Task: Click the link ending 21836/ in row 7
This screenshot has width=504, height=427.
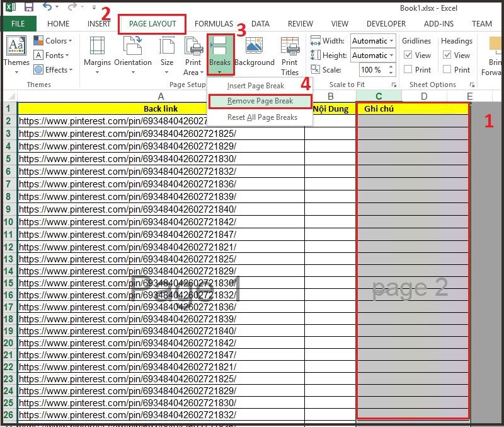Action: [x=128, y=184]
